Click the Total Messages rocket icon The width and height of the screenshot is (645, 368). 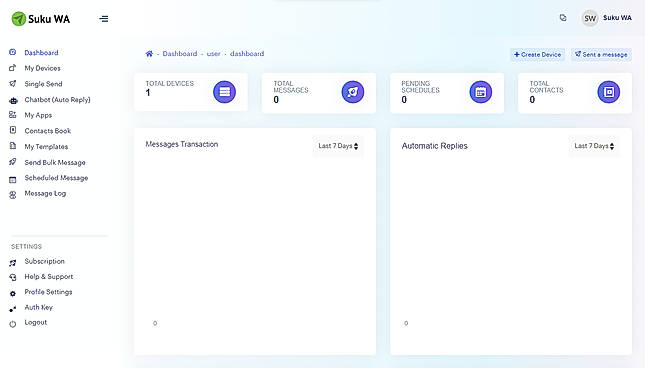pyautogui.click(x=353, y=92)
